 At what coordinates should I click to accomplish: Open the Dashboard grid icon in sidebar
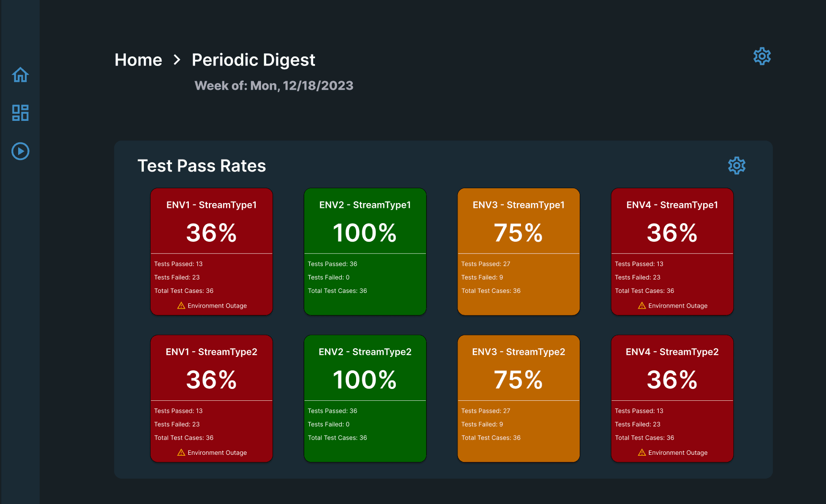20,113
